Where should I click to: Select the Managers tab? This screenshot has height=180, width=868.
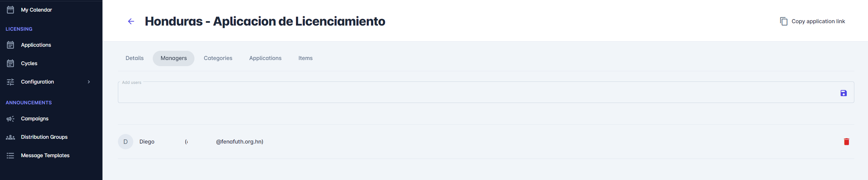click(x=174, y=58)
